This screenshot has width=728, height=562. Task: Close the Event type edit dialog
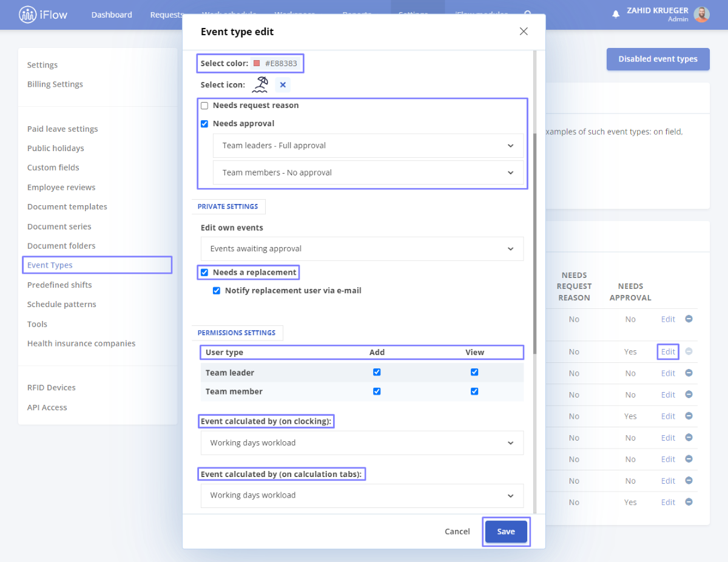[x=524, y=32]
